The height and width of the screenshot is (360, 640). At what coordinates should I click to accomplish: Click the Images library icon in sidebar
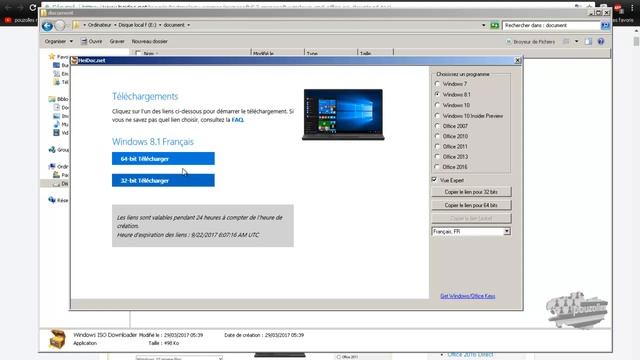pos(56,116)
